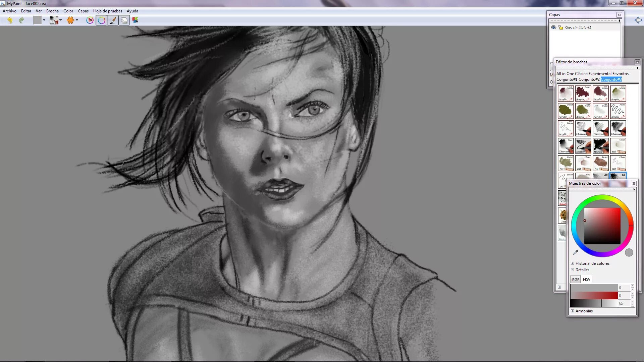This screenshot has width=644, height=362.
Task: Click the red saturation gradient slider
Action: pos(594,295)
